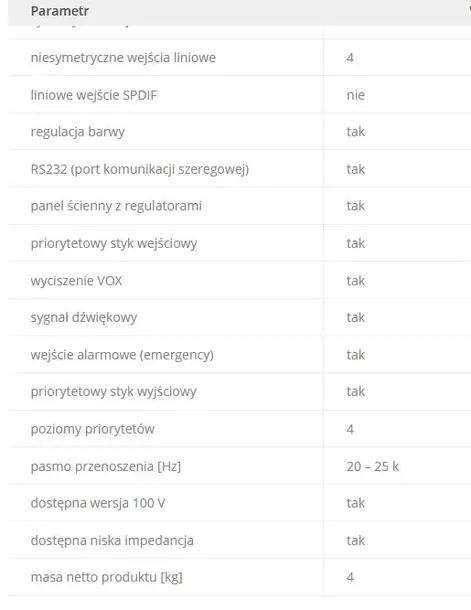Viewport: 471px width, 610px height.
Task: Click the wejście alarmowe (emergency) label
Action: click(122, 355)
